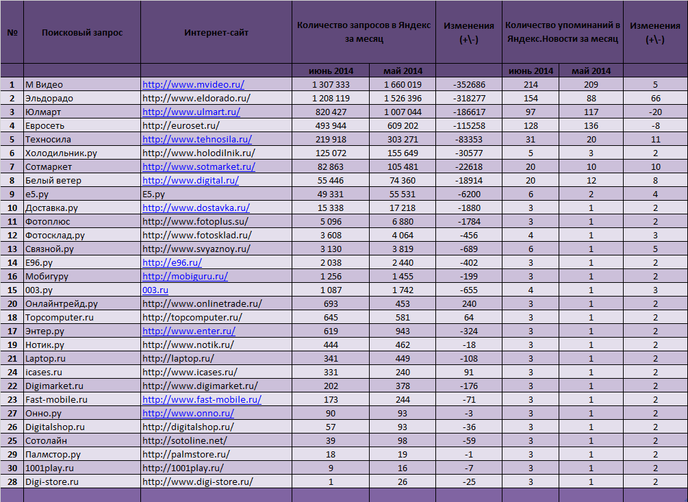
Task: Open the onno.ru hyperlink
Action: pos(188,413)
